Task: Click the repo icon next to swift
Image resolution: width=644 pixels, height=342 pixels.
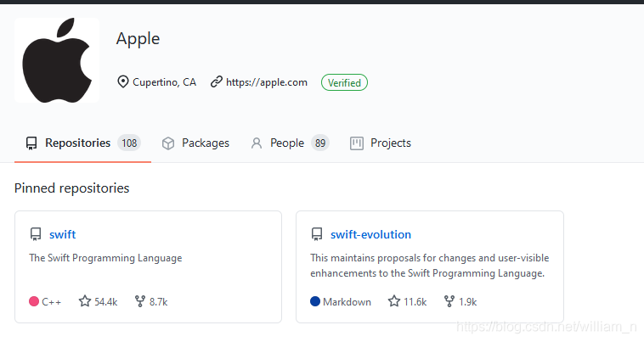Action: 36,234
